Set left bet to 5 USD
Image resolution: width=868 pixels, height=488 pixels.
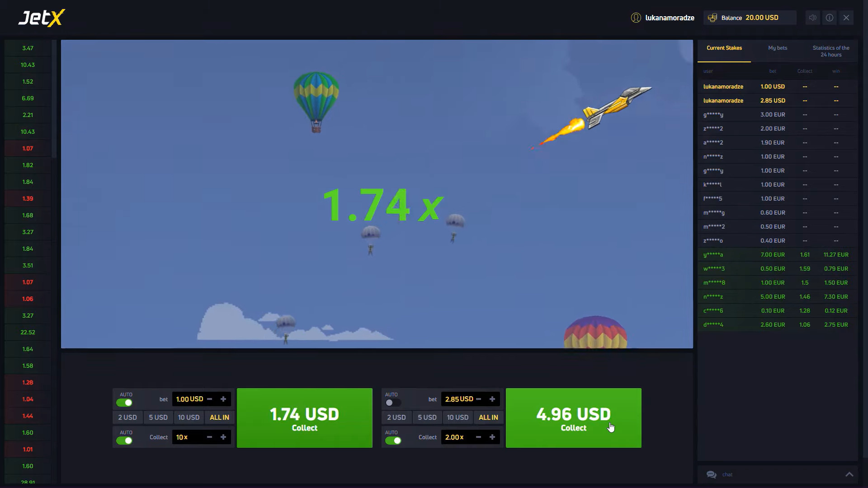point(158,418)
